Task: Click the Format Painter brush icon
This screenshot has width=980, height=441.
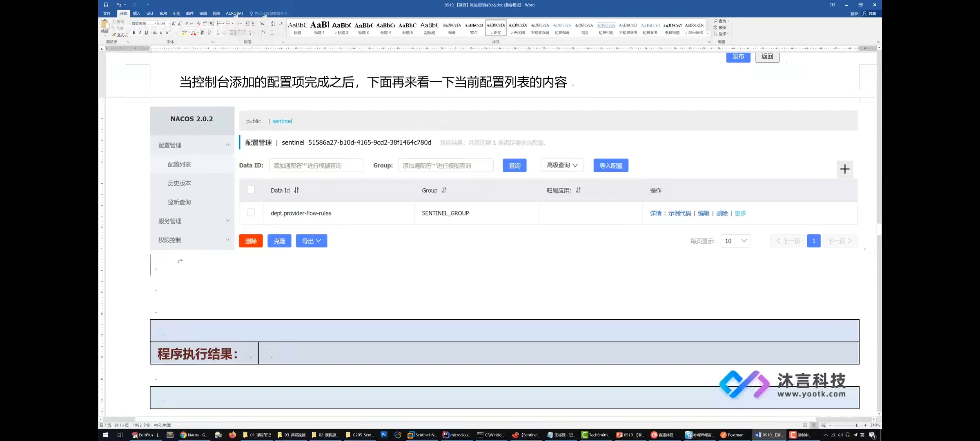Action: [x=114, y=35]
